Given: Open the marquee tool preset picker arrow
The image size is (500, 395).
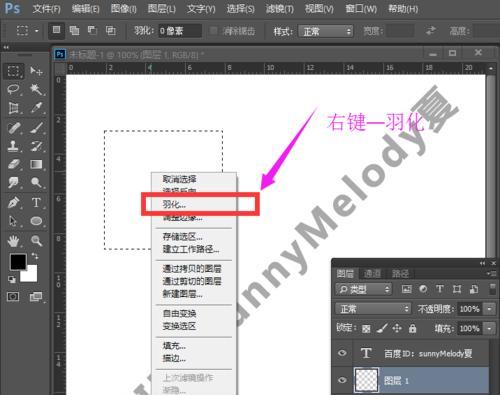Looking at the screenshot, I should 37,31.
